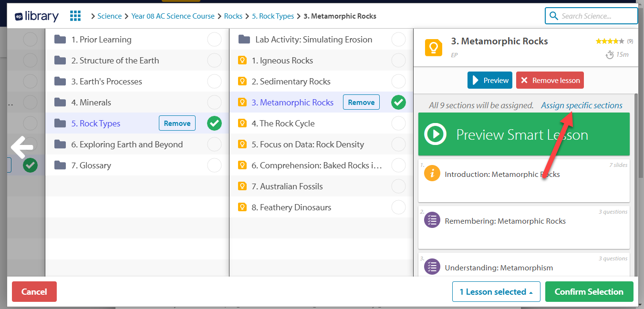This screenshot has width=644, height=309.
Task: Click the white back arrow
Action: [x=22, y=147]
